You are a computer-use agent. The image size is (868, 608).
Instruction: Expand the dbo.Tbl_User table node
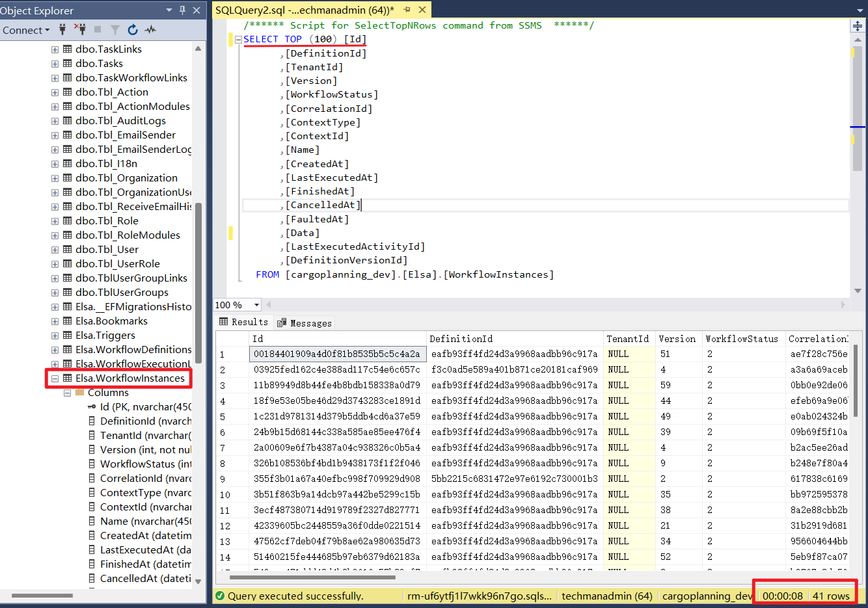55,249
